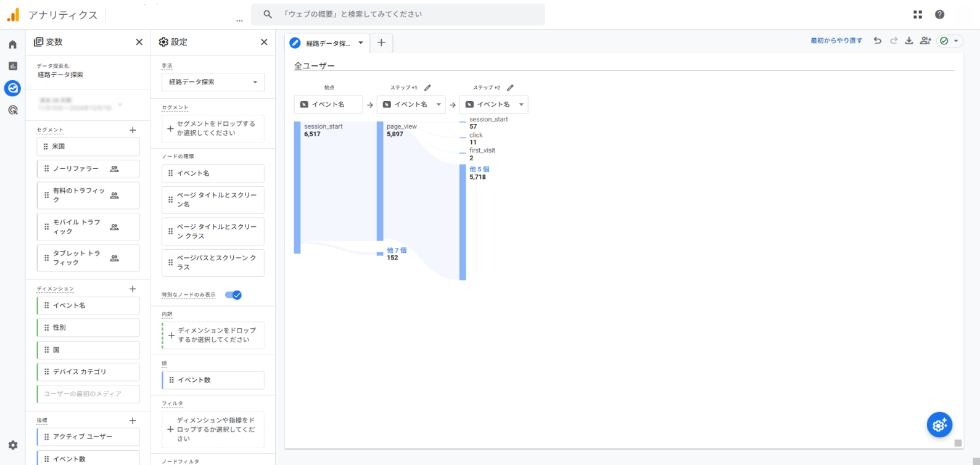Edit the データ探索名 field

pos(60,75)
